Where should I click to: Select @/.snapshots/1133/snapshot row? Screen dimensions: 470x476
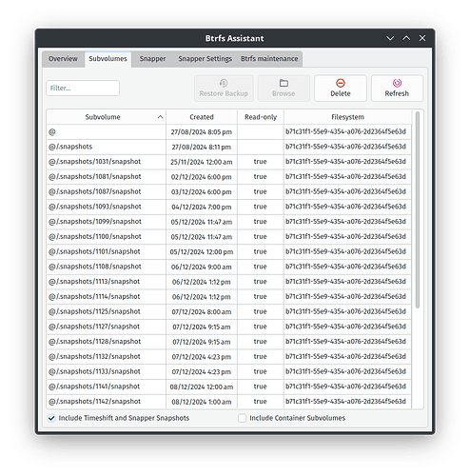[x=229, y=371]
